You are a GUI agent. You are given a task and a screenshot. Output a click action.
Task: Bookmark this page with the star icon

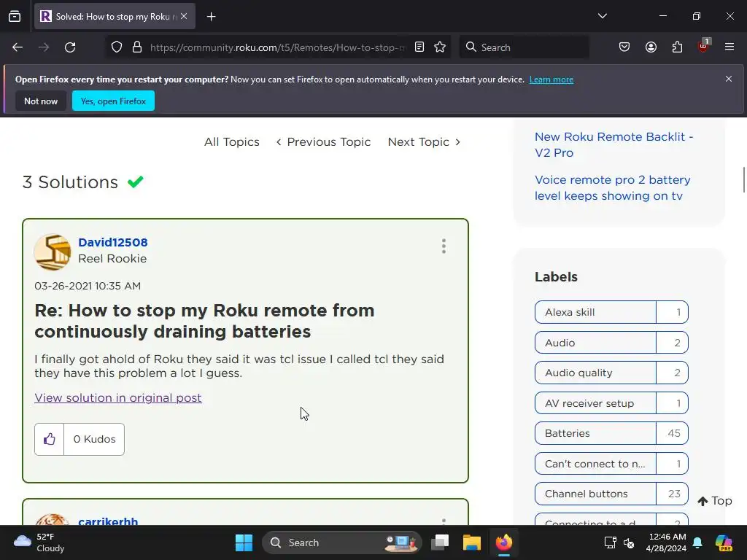tap(440, 47)
